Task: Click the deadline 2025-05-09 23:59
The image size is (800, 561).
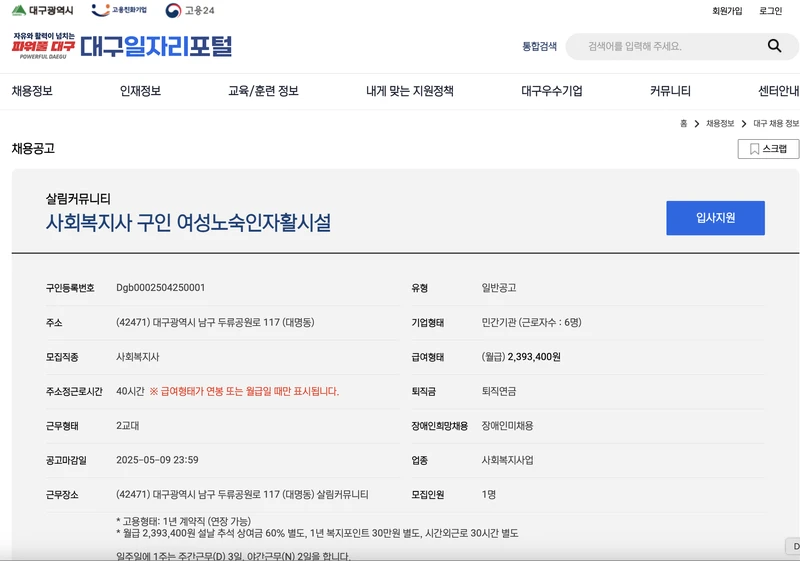Action: [157, 460]
